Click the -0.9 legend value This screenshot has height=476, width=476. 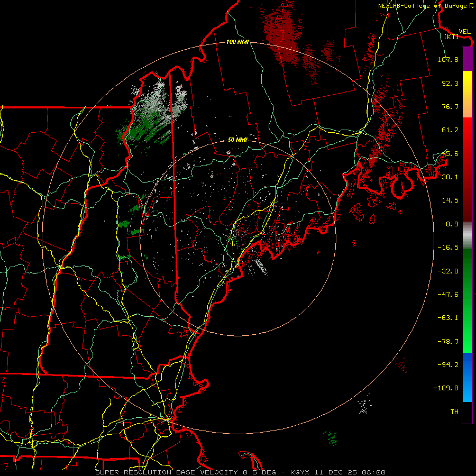pos(450,224)
